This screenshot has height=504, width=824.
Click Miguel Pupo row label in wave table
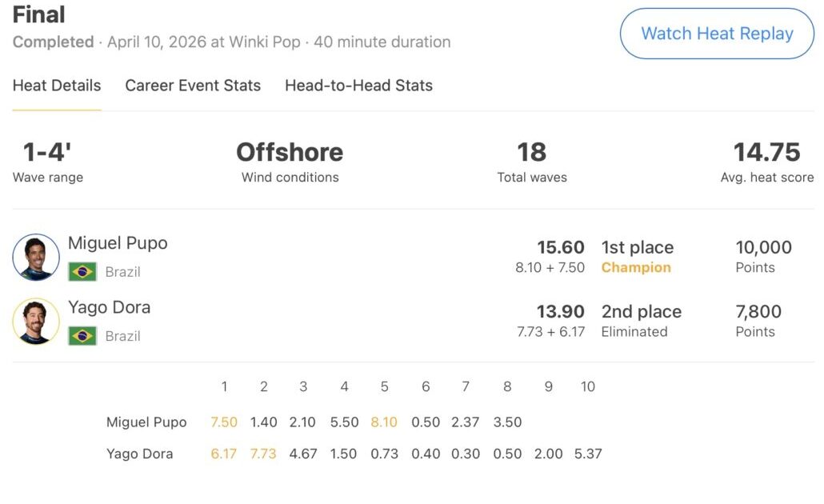click(146, 422)
